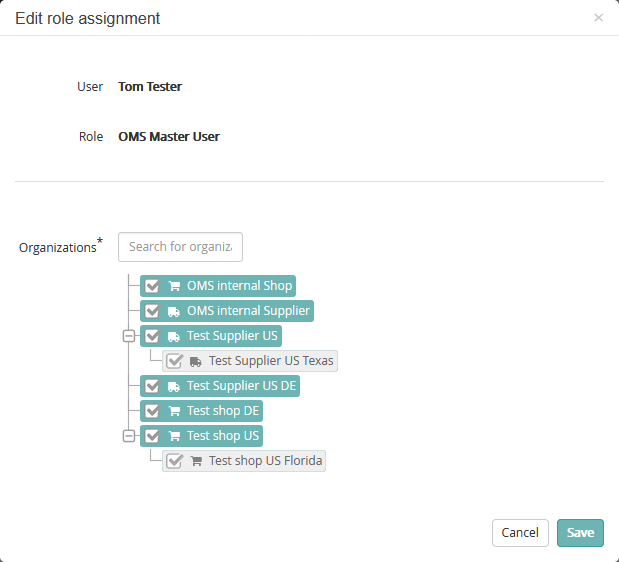
Task: Uncheck the OMS internal Supplier checkbox
Action: (152, 311)
